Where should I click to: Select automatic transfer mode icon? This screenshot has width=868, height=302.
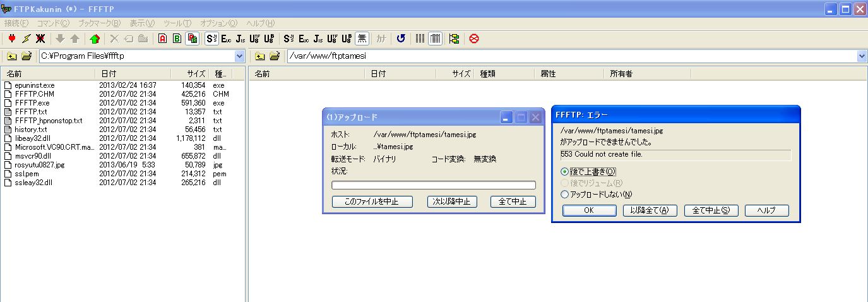click(x=192, y=39)
